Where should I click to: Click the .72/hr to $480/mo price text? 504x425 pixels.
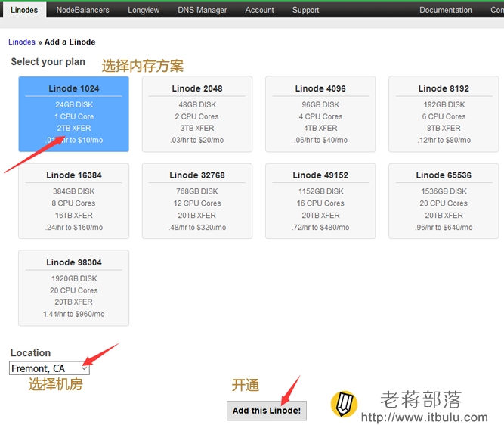tap(320, 227)
